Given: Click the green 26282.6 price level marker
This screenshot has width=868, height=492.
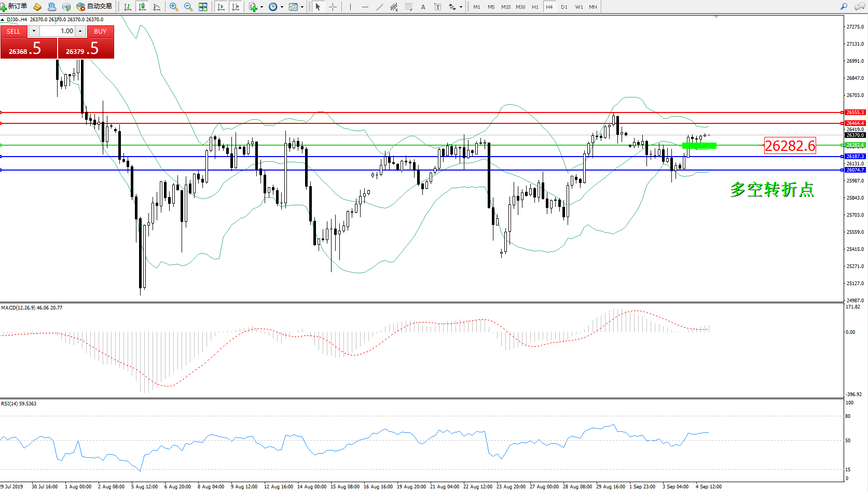Looking at the screenshot, I should click(x=855, y=145).
